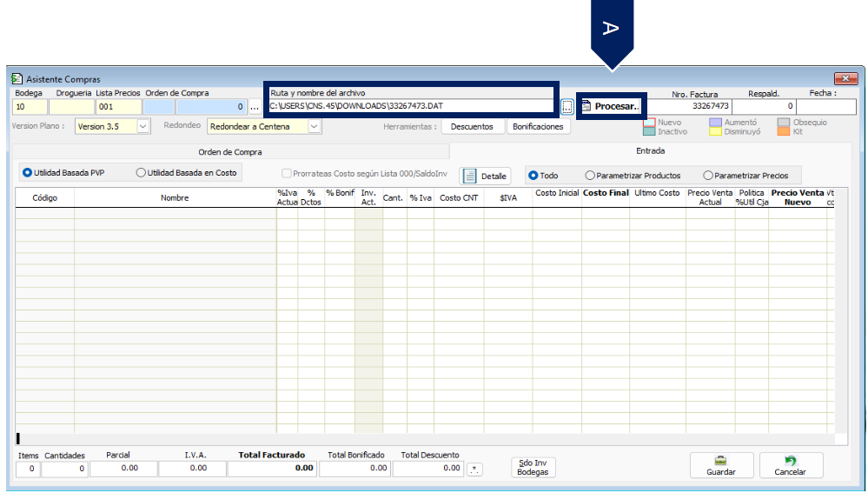Viewport: 868px width, 493px height.
Task: Click the grid's horizontal scrollbar
Action: point(425,439)
